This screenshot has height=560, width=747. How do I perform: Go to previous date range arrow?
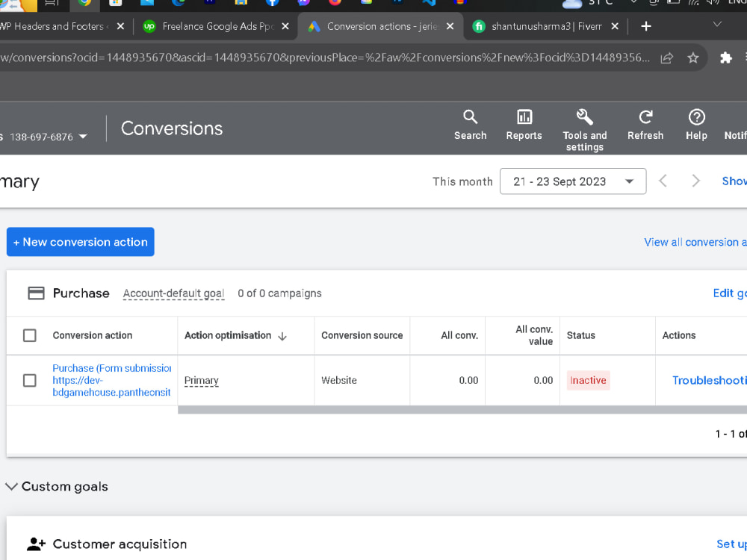point(663,181)
